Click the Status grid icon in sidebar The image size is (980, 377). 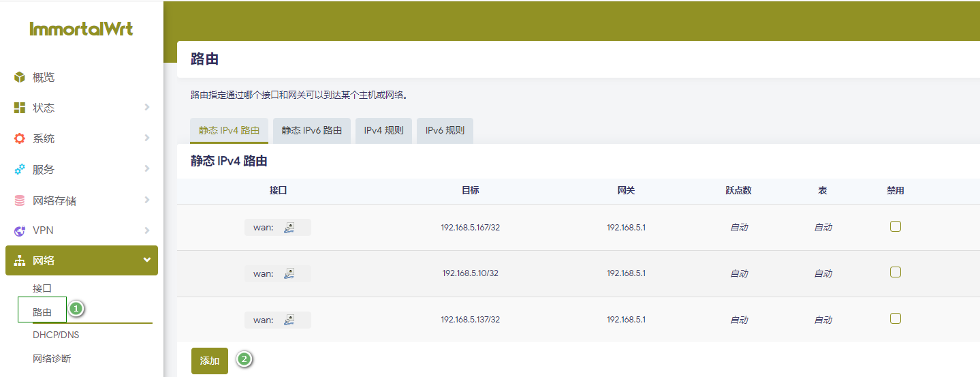[20, 108]
